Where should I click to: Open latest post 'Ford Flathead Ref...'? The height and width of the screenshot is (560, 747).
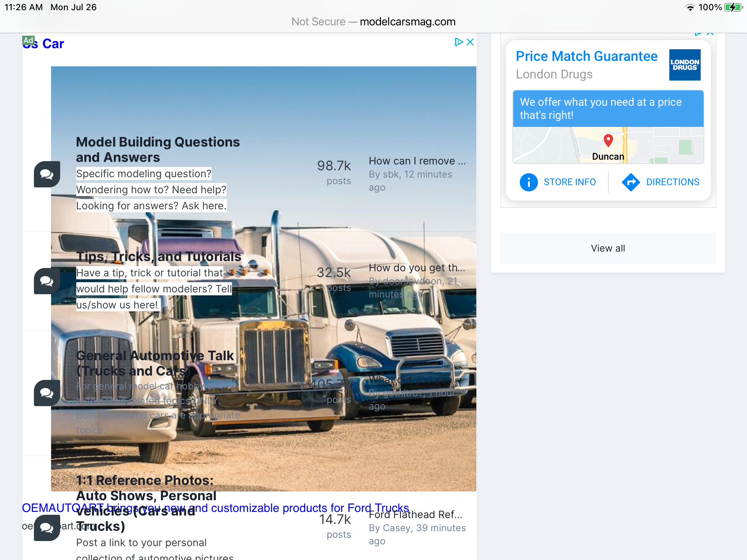[x=415, y=514]
